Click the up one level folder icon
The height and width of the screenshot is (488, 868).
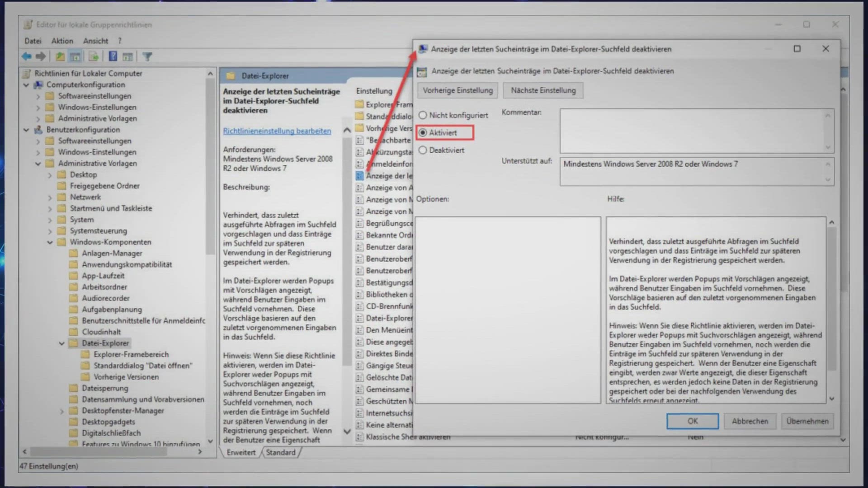[x=60, y=56]
